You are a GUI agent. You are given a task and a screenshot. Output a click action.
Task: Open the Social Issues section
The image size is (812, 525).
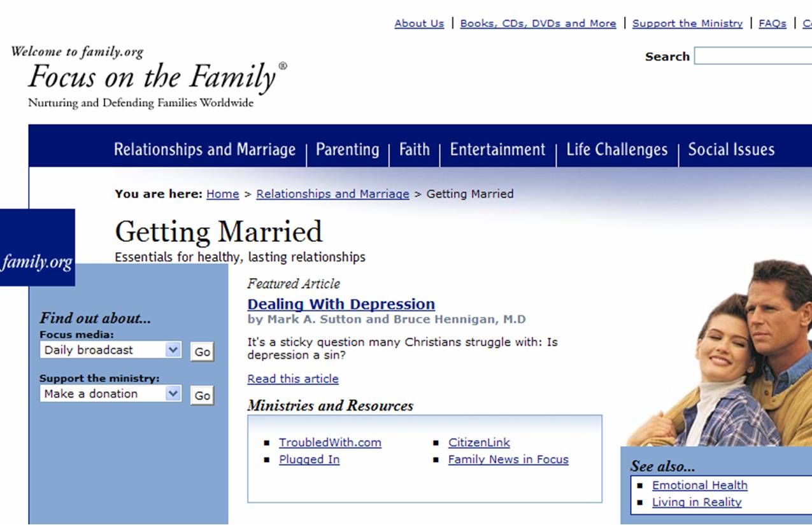[731, 150]
